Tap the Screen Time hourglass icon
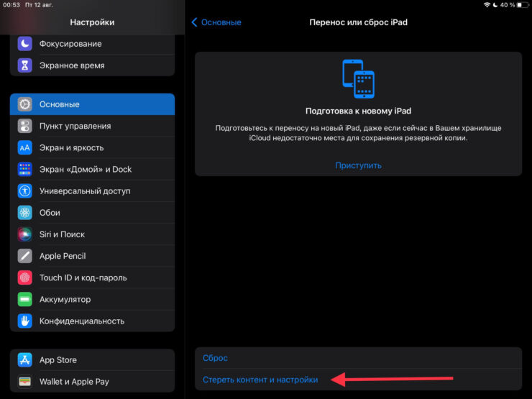Screen dimensions: 532x399 point(25,65)
